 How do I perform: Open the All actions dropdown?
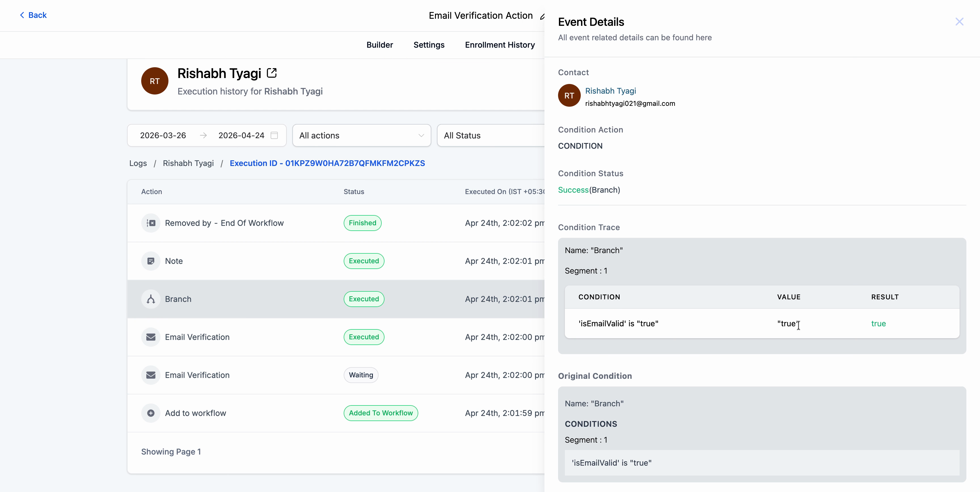tap(361, 135)
